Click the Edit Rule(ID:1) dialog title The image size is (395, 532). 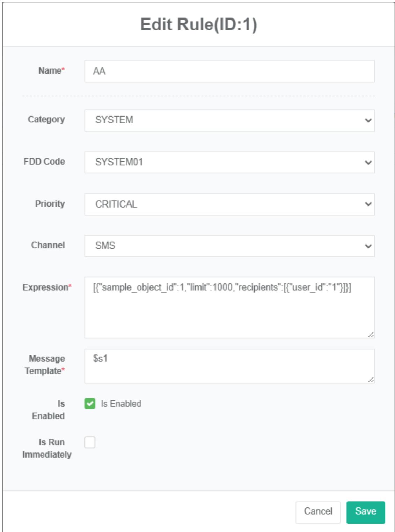198,25
